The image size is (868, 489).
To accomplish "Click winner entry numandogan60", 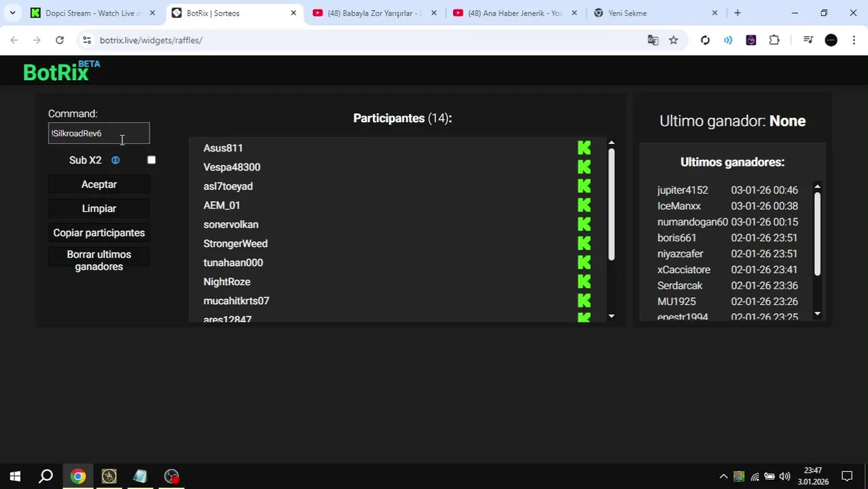I will (x=727, y=222).
